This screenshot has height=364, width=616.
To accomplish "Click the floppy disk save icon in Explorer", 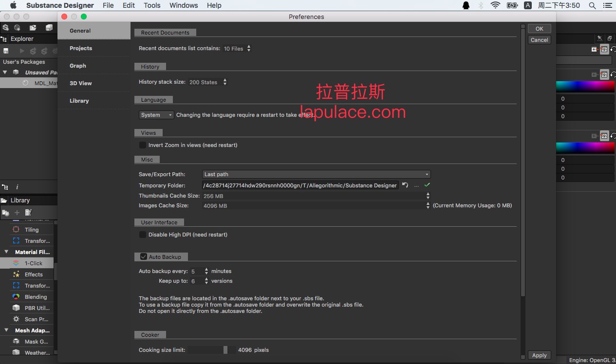I will pyautogui.click(x=6, y=51).
